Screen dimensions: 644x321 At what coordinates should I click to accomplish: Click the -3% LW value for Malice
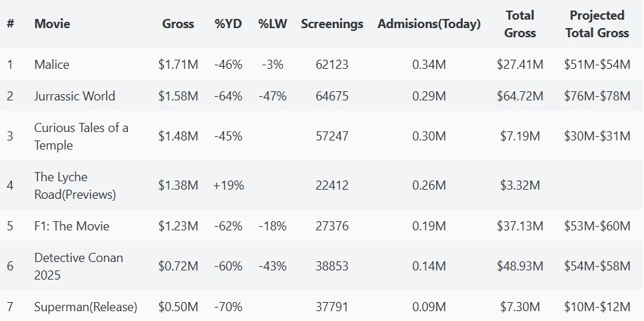272,65
